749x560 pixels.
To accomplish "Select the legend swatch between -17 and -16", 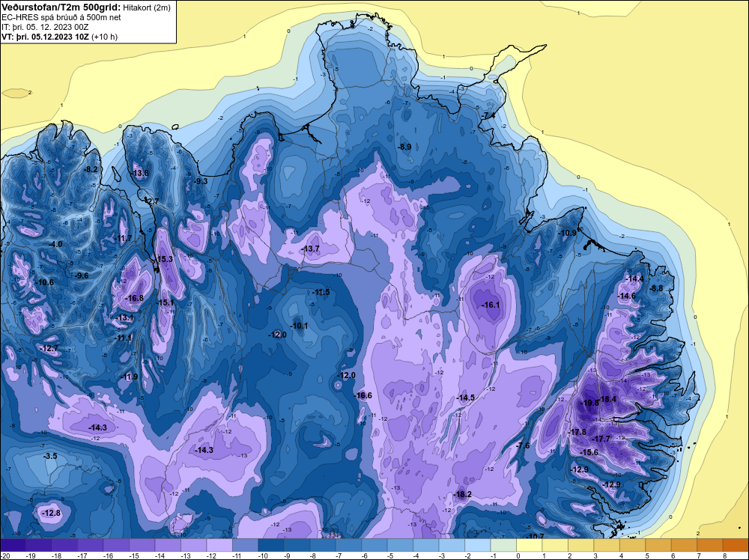I will (91, 545).
